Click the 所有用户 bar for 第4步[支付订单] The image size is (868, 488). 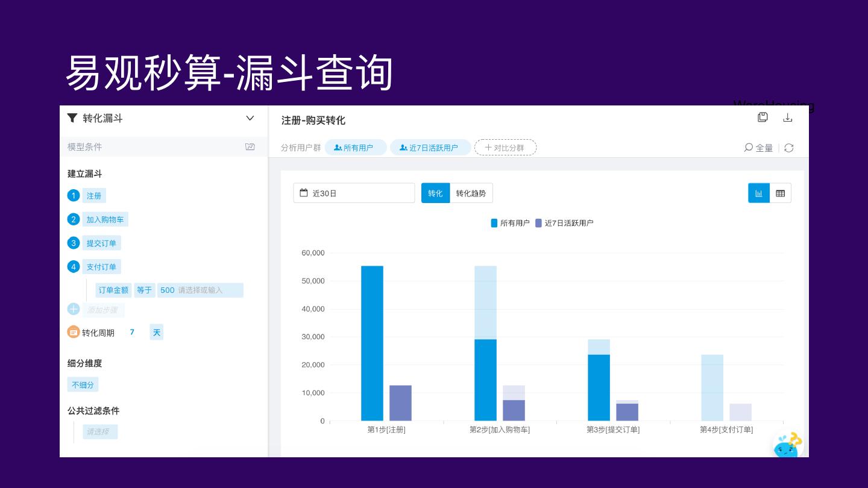(712, 387)
